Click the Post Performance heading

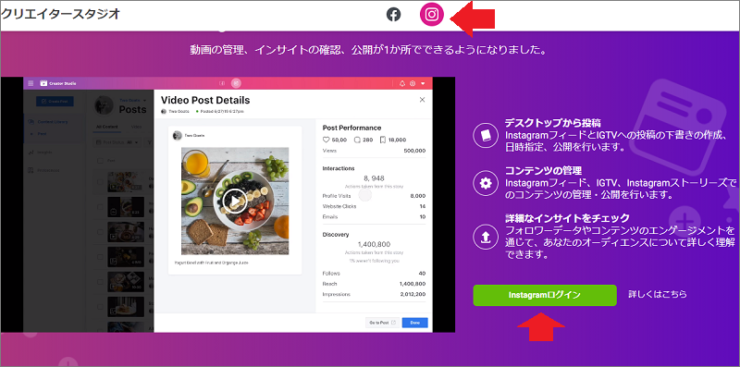point(352,128)
